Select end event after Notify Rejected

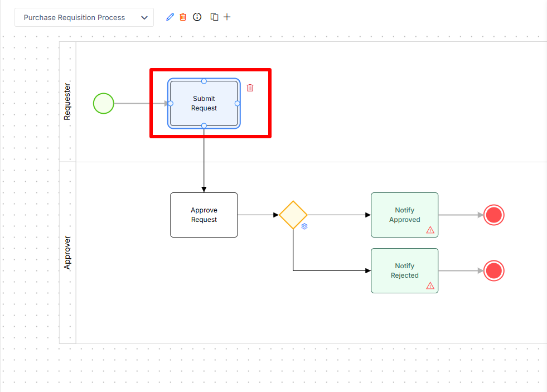(x=494, y=270)
